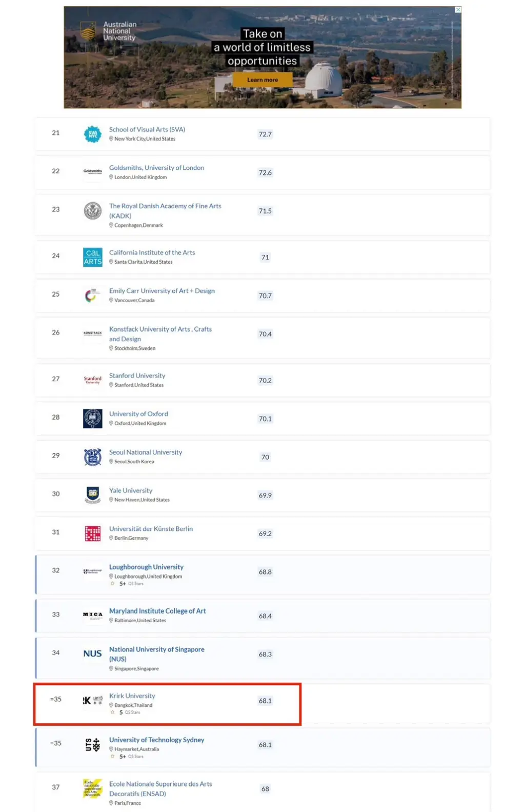Close the Australian National University ad
This screenshot has width=525, height=812.
[x=458, y=10]
